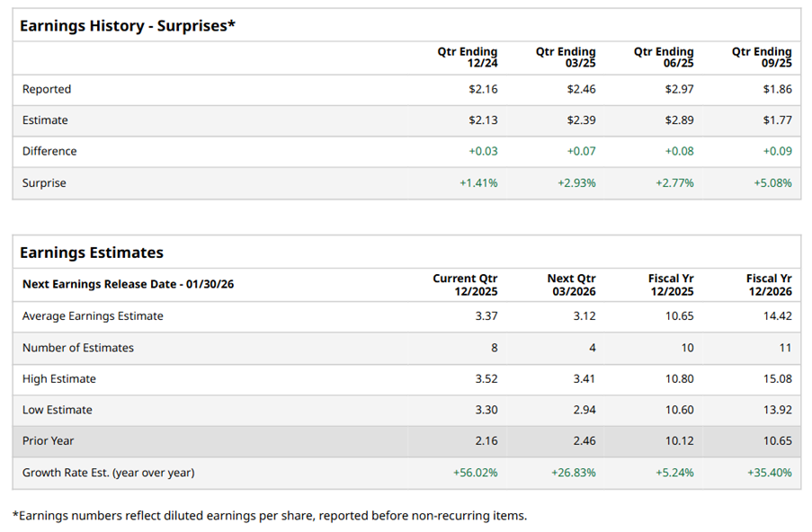Select the $1.77 estimate cell

[x=777, y=120]
